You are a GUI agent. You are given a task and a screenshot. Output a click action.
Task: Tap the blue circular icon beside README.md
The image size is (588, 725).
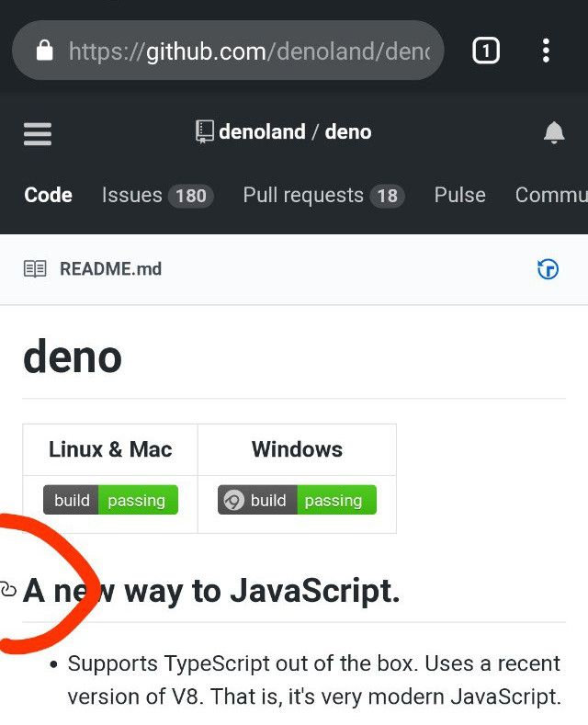pyautogui.click(x=548, y=269)
